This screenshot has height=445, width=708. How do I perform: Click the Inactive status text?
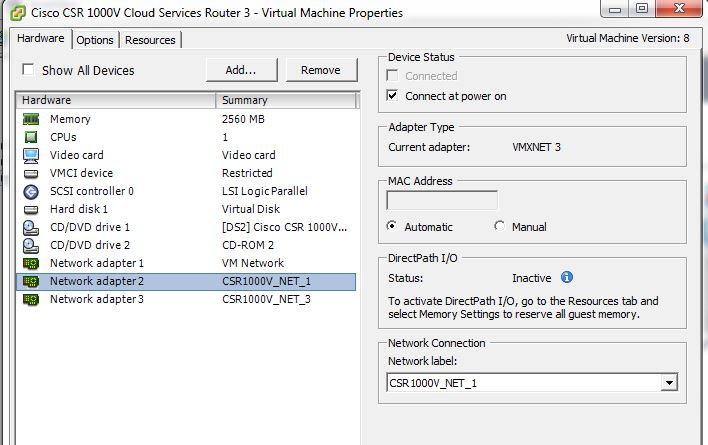531,278
